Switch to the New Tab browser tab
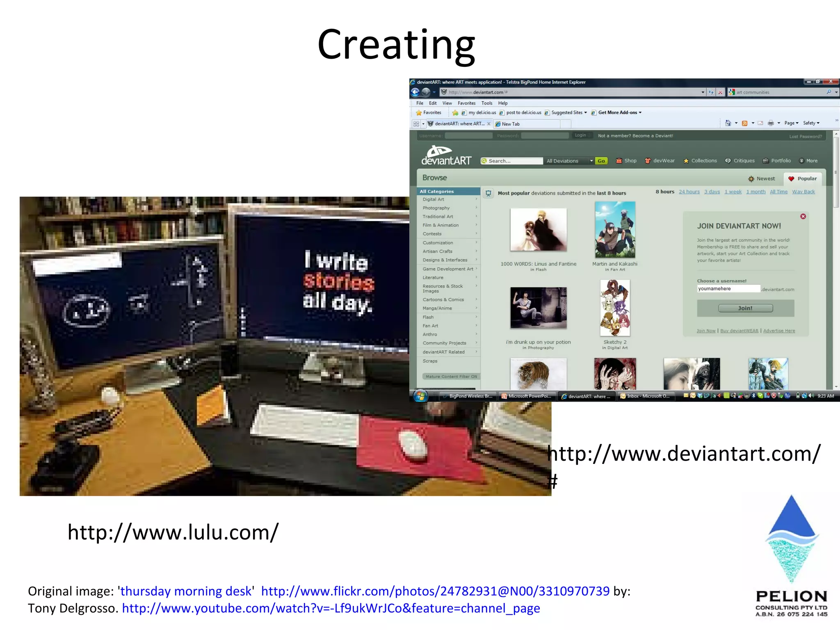The width and height of the screenshot is (840, 630). [x=527, y=124]
